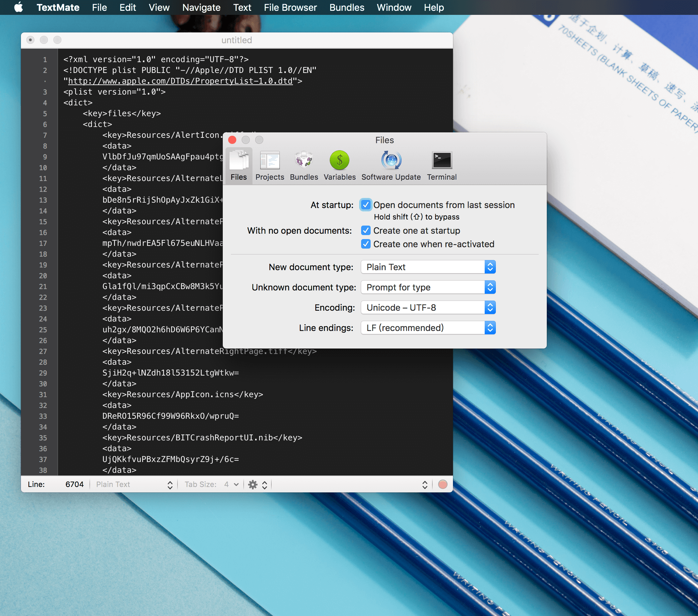
Task: Click the bundle item gear icon in status bar
Action: (253, 485)
